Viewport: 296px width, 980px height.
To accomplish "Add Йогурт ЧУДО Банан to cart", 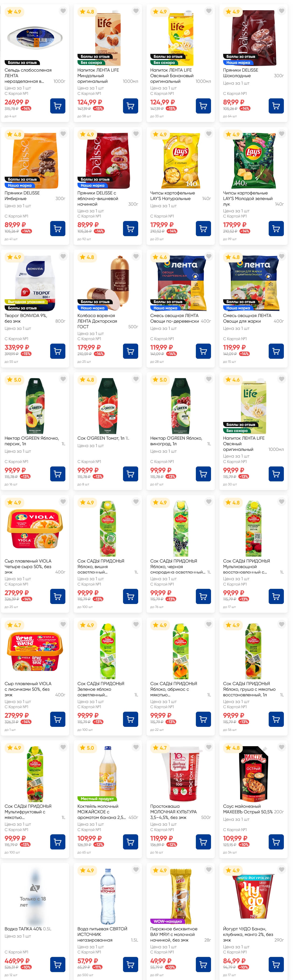I will [x=276, y=964].
